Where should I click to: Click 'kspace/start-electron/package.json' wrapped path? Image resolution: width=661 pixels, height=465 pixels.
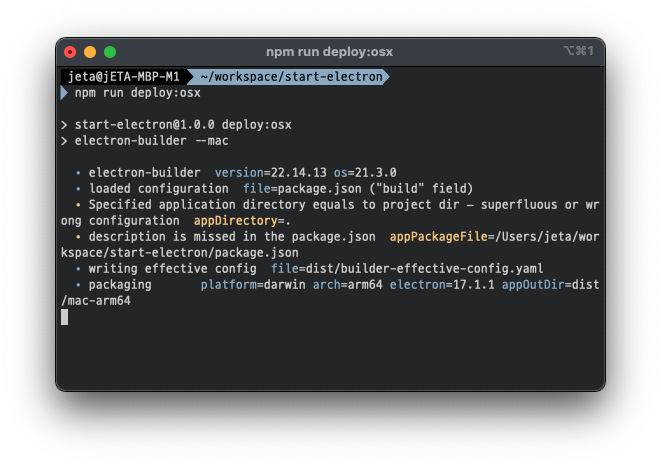coord(180,253)
